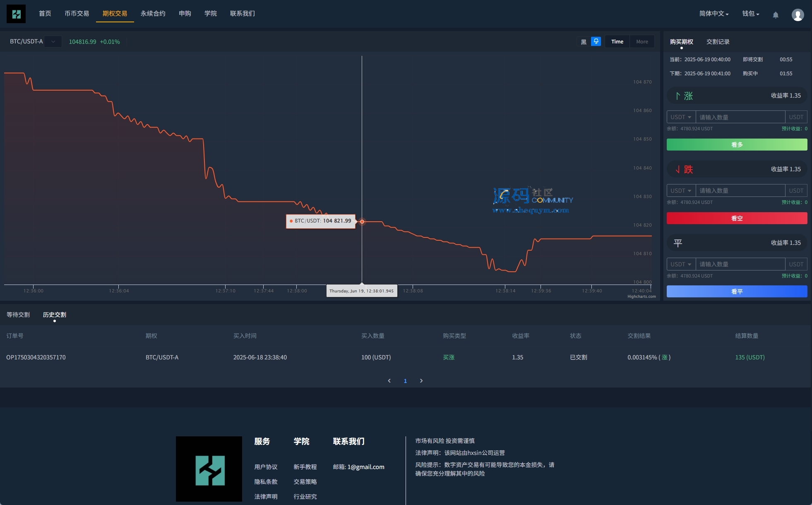Viewport: 812px width, 505px height.
Task: Click the chart price marker at 104 821.99
Action: pos(362,222)
